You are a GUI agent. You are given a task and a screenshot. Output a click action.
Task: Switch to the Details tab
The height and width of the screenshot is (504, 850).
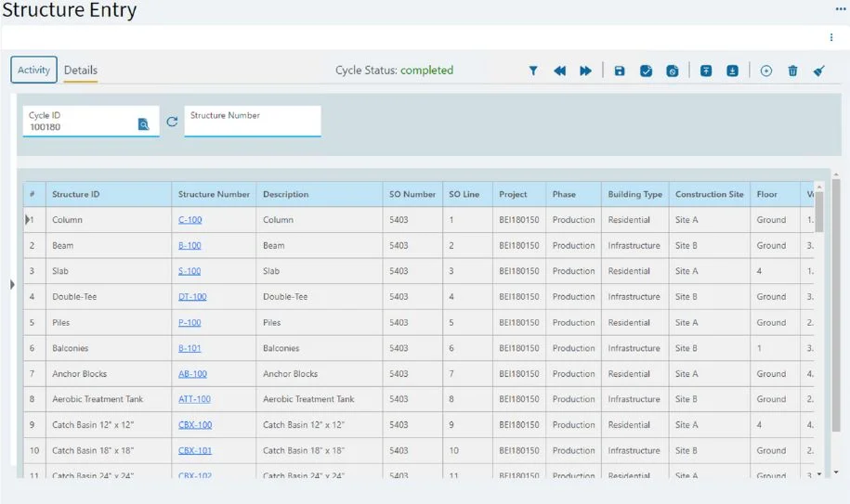coord(81,71)
